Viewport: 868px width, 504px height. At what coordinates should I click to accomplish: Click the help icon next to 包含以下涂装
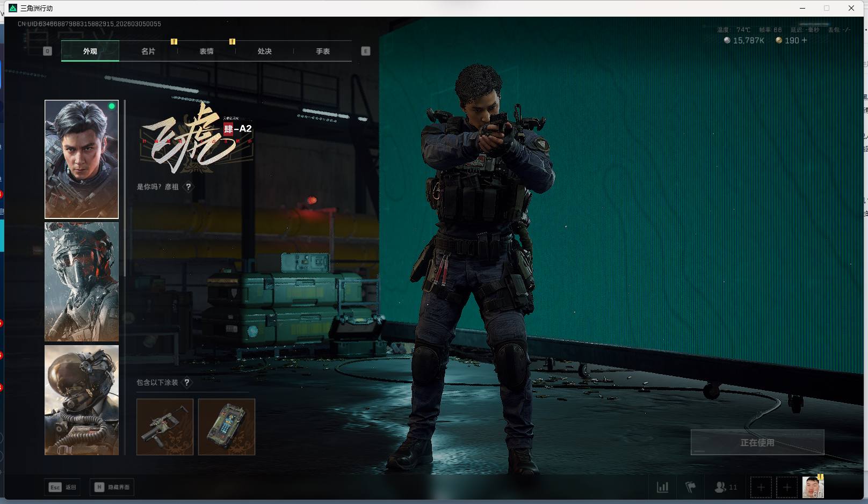(x=186, y=383)
